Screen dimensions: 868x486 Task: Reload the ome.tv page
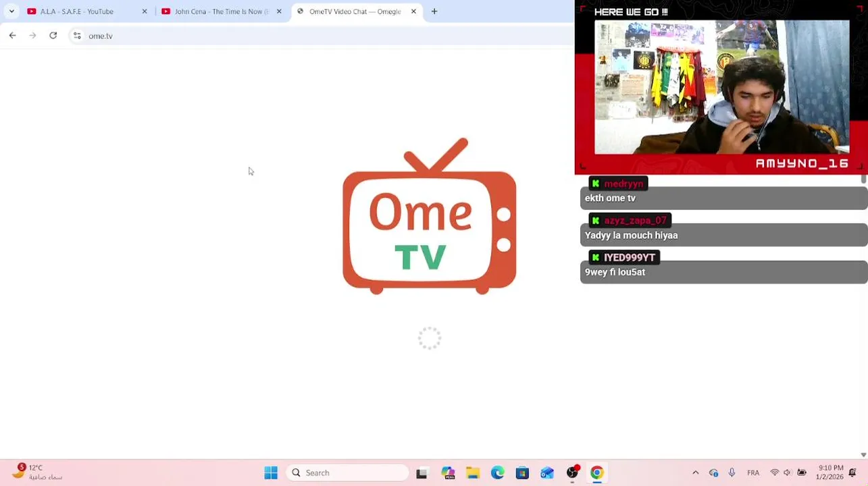click(x=53, y=36)
